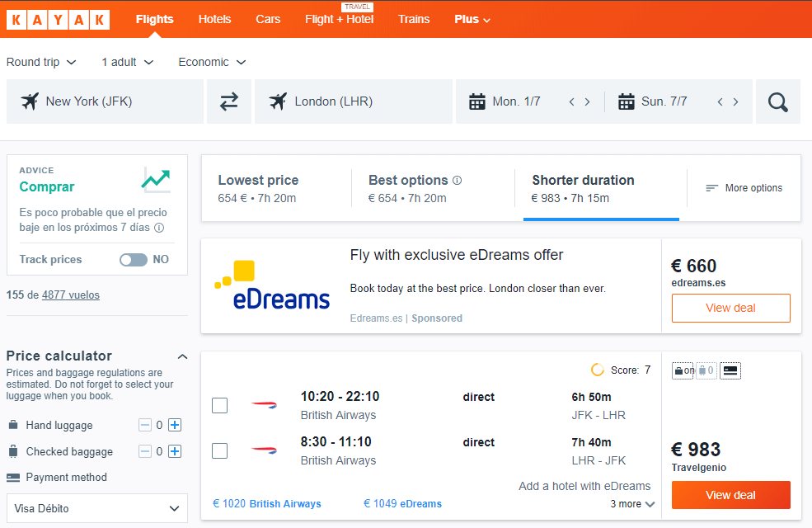Click the checked bag fee badge
Image resolution: width=812 pixels, height=528 pixels.
[706, 370]
